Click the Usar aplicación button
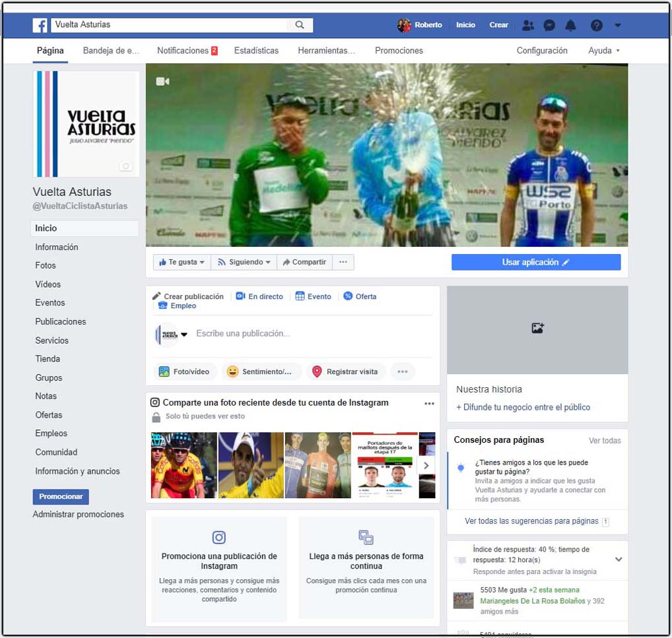The height and width of the screenshot is (638, 672). pos(536,262)
